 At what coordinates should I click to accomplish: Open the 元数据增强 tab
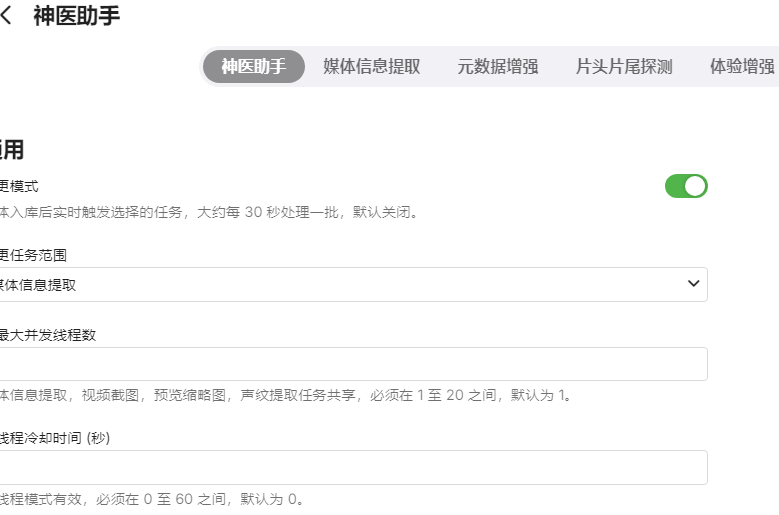point(497,67)
